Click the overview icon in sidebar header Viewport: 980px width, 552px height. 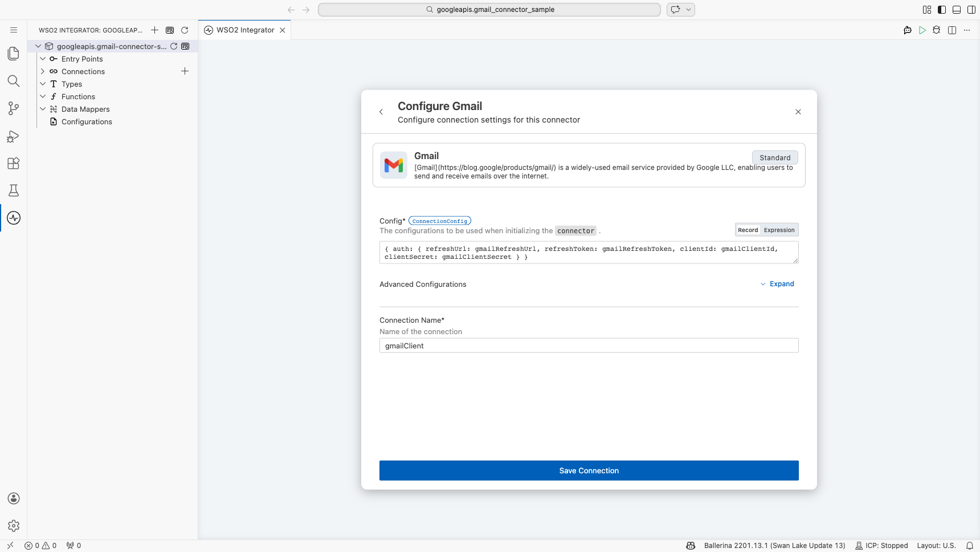(170, 30)
